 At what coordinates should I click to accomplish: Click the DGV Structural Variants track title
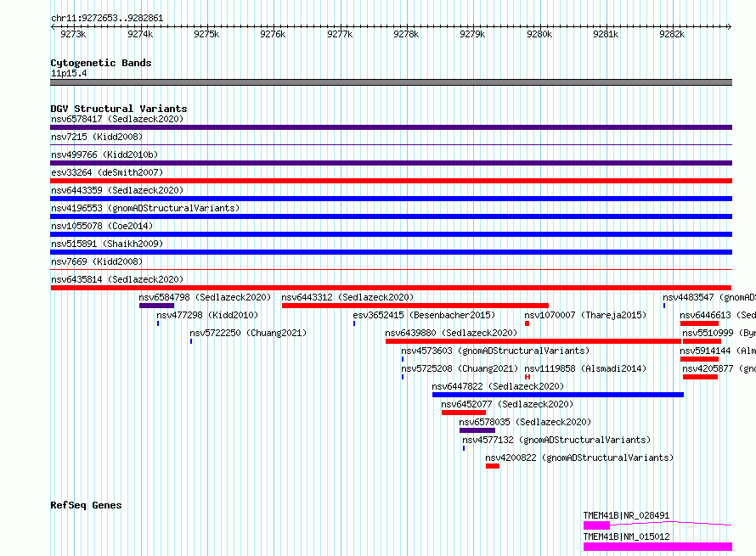[x=119, y=109]
